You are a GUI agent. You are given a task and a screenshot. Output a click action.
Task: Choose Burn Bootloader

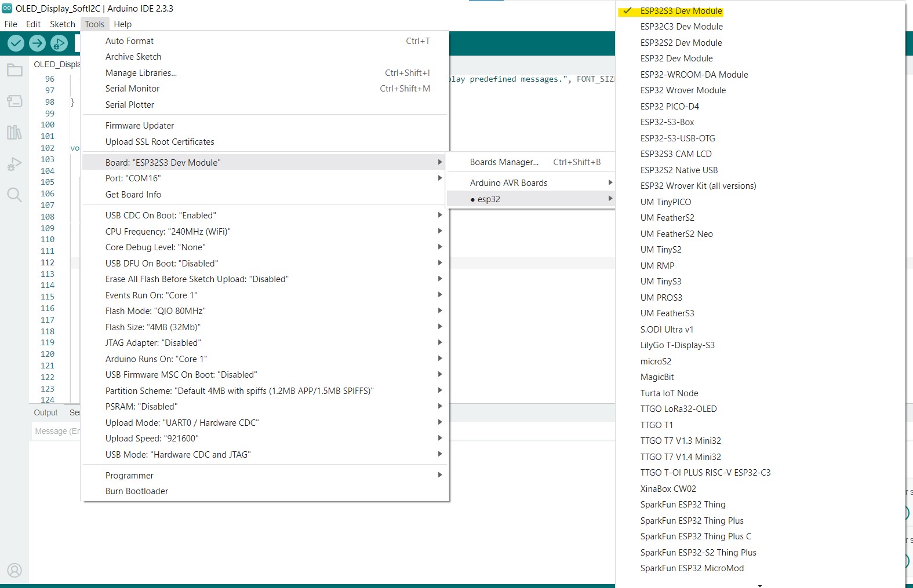click(x=264, y=491)
